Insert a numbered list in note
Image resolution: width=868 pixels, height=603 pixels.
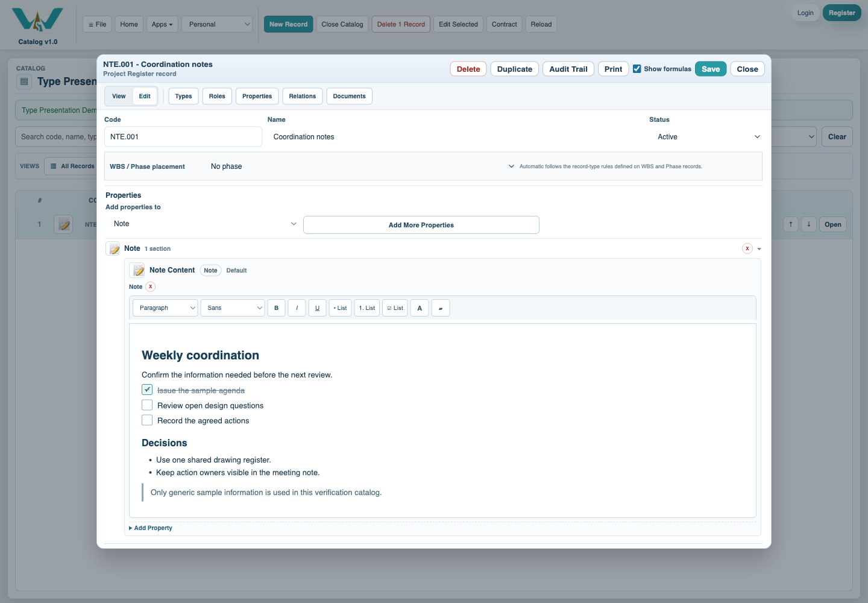coord(367,308)
